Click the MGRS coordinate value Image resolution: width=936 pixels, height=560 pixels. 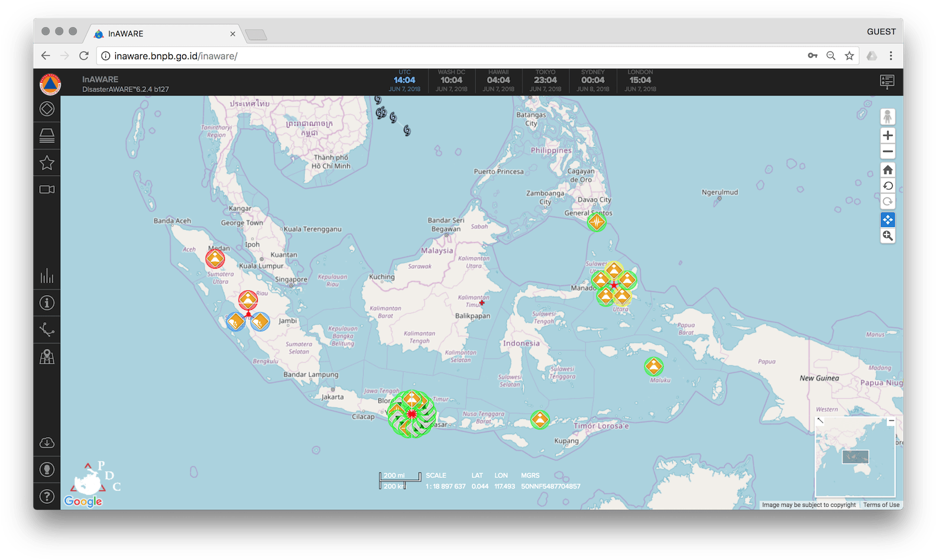tap(550, 487)
